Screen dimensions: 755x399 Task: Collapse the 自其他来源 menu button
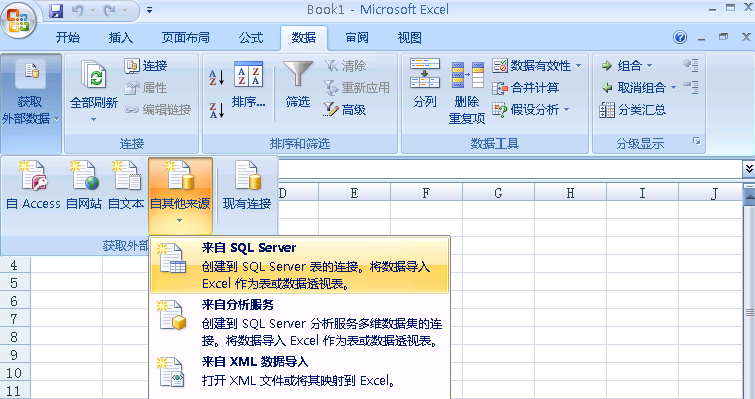(x=181, y=196)
